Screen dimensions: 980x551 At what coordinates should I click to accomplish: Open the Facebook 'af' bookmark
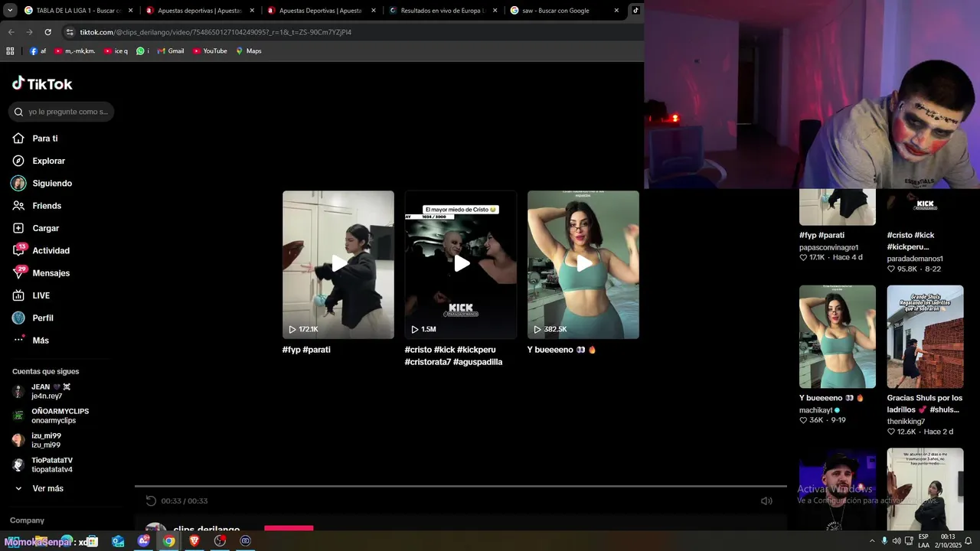coord(38,51)
